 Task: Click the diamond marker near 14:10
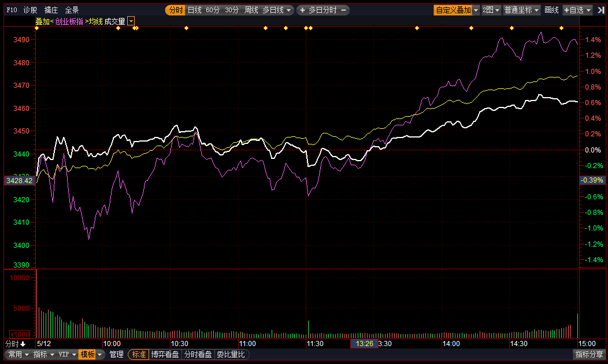tap(471, 28)
